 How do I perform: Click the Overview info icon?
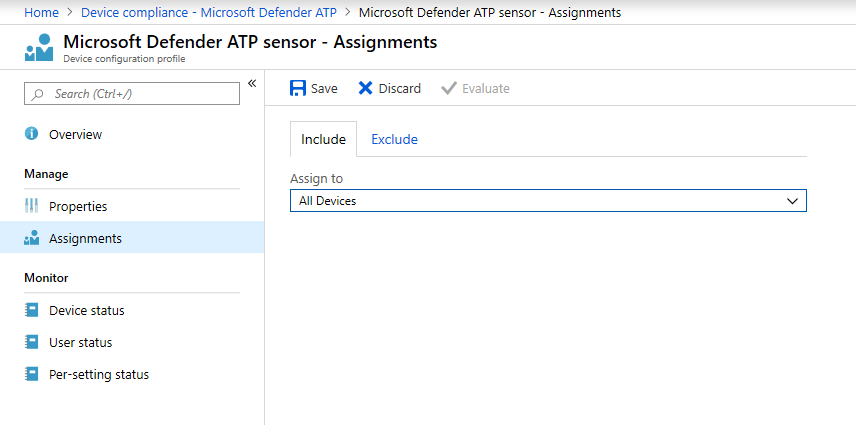(31, 134)
